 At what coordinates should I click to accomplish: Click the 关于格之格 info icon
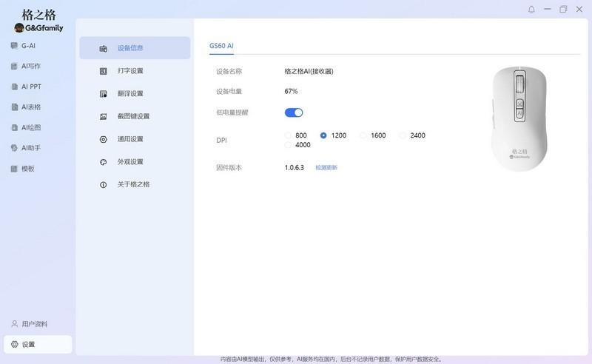click(x=103, y=185)
